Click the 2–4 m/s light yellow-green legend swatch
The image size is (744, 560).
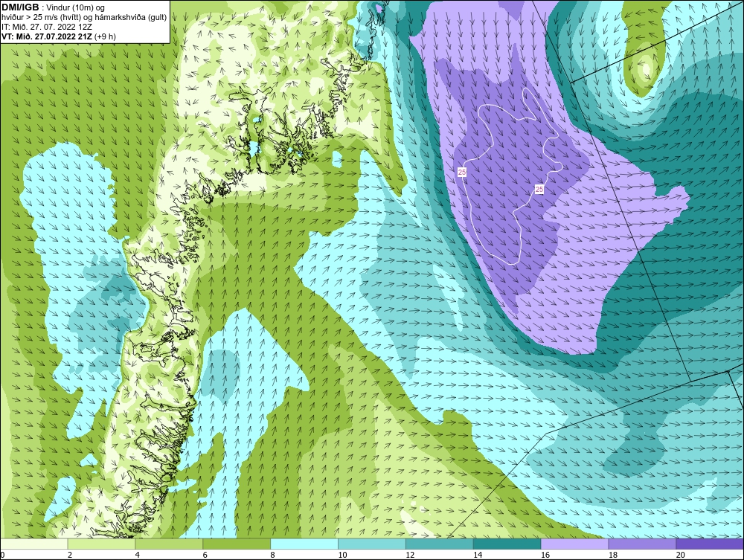(101, 544)
